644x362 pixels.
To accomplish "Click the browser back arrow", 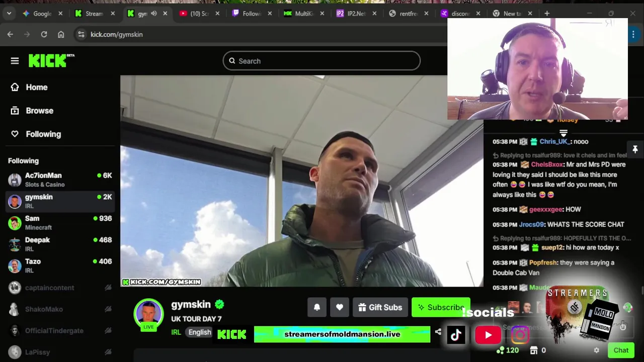I will point(10,34).
